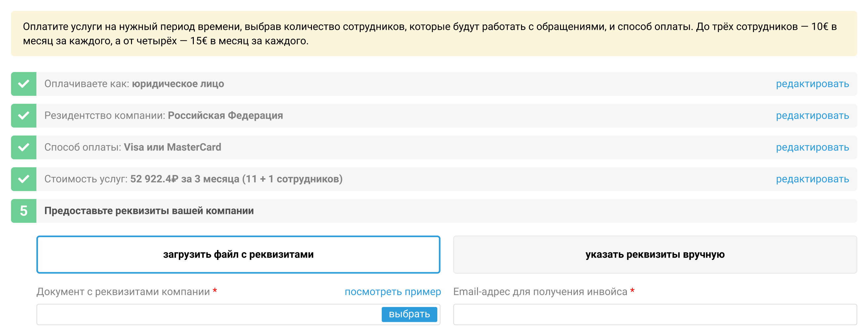
Task: Click the text 'юридическое лицо'
Action: [178, 84]
